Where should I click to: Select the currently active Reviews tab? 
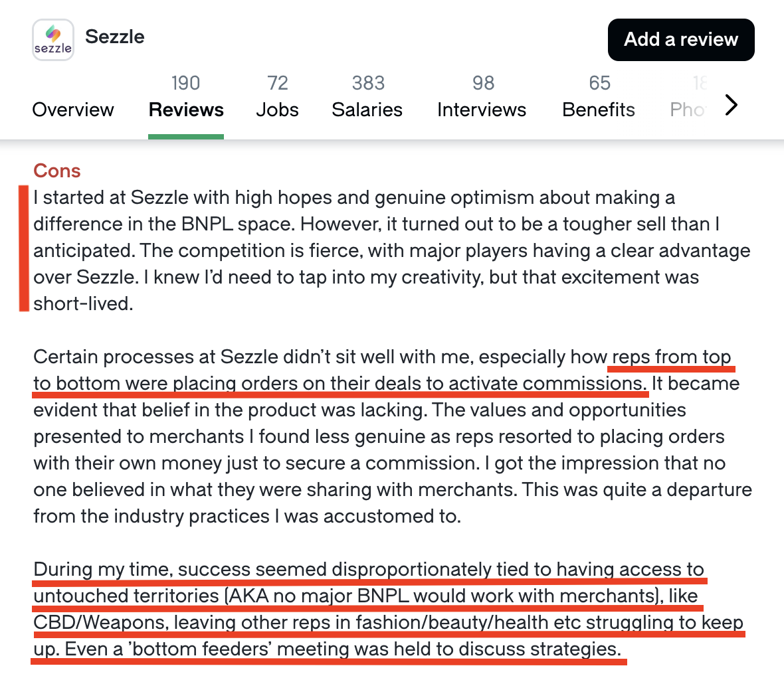click(x=186, y=110)
